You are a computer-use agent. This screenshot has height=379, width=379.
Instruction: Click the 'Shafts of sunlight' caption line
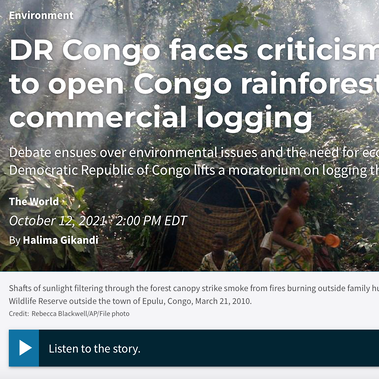(x=194, y=288)
